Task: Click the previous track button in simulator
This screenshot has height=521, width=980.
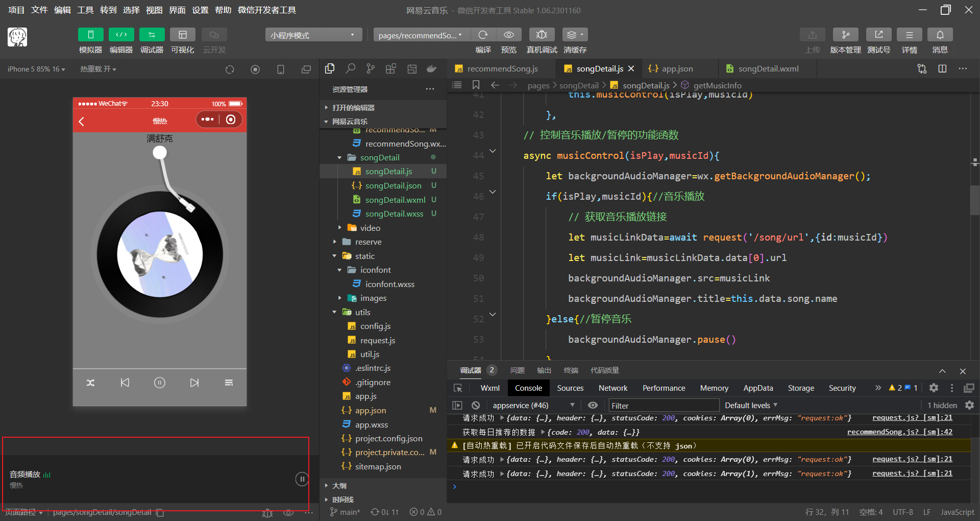Action: (125, 383)
